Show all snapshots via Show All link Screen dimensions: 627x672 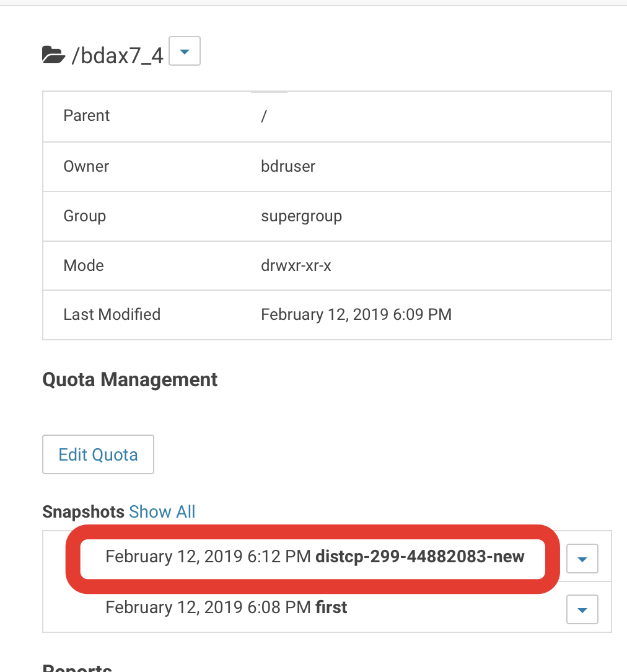(x=162, y=511)
